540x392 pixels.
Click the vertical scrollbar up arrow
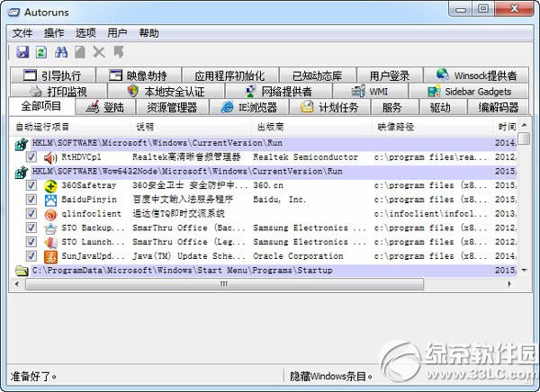coord(524,125)
